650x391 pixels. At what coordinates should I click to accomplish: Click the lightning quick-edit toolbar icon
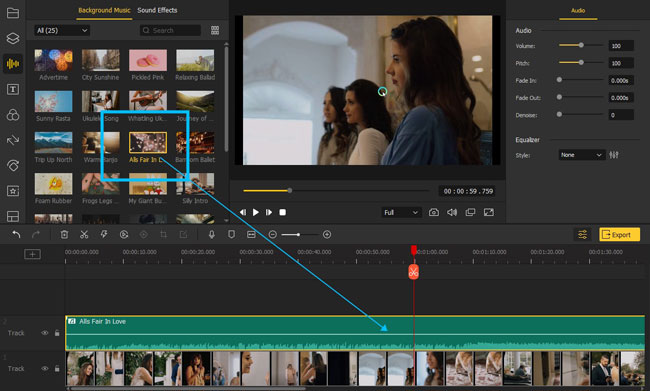[x=104, y=235]
